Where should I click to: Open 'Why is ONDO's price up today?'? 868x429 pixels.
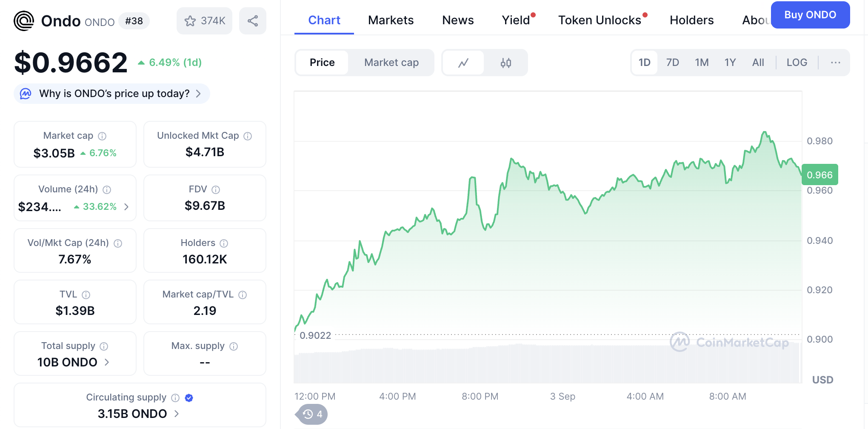coord(114,94)
